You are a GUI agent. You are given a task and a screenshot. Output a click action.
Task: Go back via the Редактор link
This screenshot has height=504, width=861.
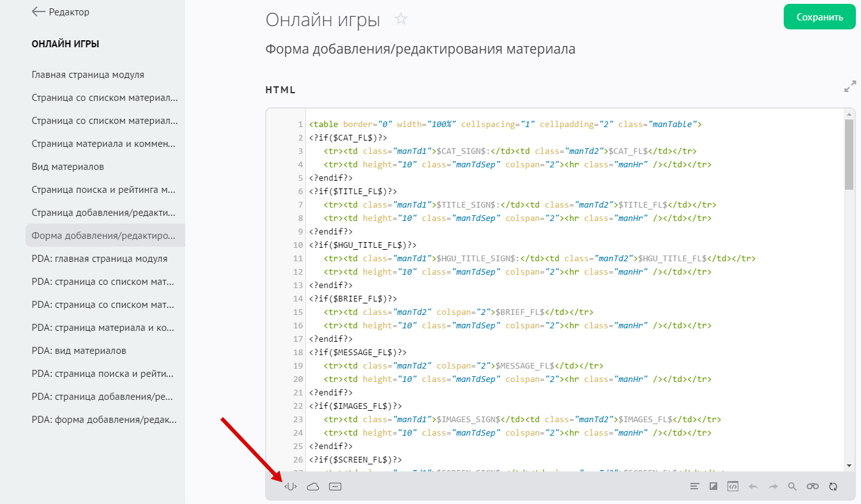click(x=61, y=12)
